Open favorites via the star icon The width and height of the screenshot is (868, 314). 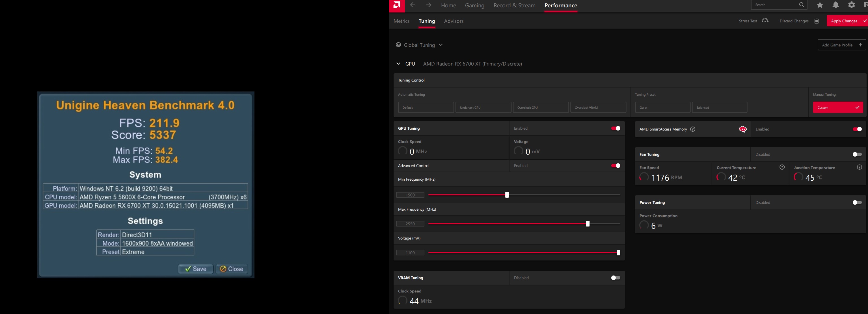pyautogui.click(x=820, y=5)
